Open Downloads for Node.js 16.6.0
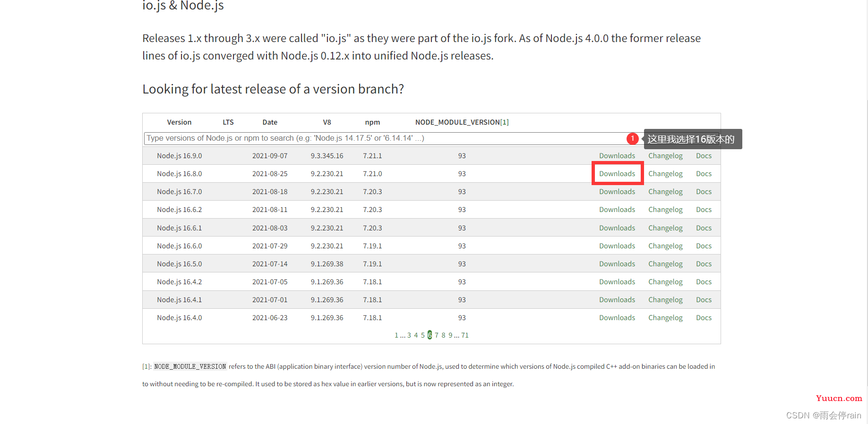This screenshot has width=868, height=424. [x=617, y=246]
